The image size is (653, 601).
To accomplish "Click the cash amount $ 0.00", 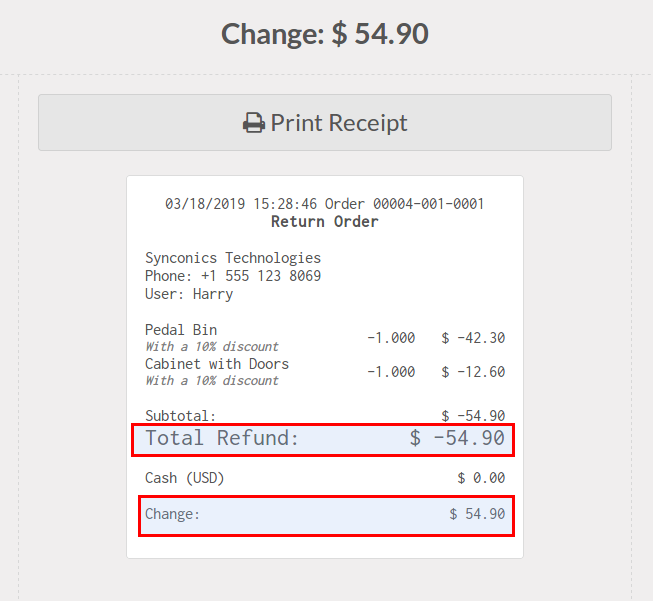I will [481, 478].
